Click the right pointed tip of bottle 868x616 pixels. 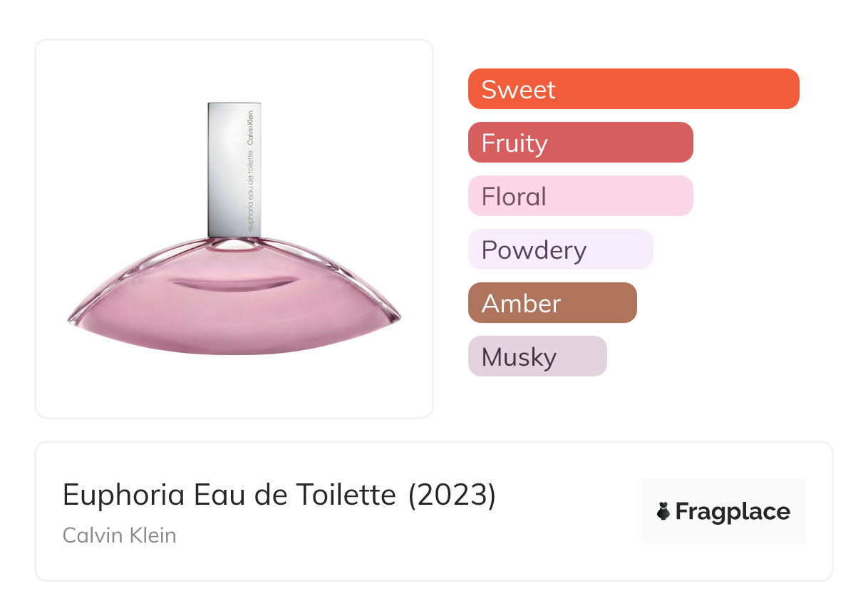coord(398,317)
